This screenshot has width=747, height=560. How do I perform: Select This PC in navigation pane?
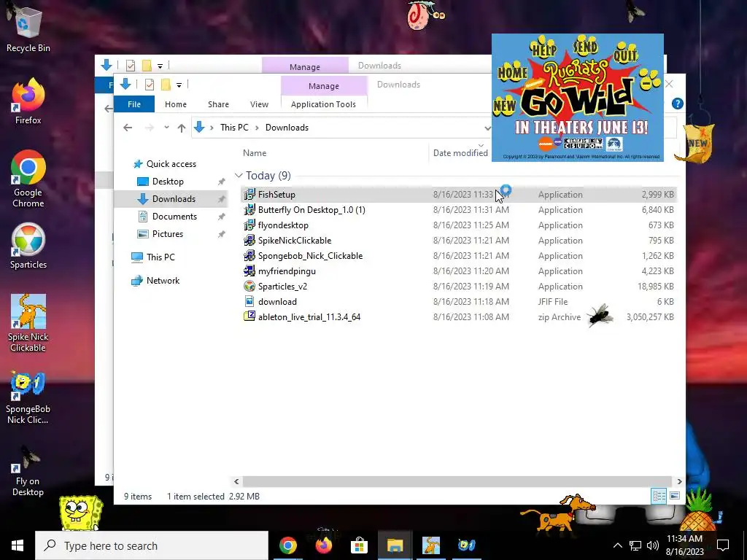[x=160, y=257]
